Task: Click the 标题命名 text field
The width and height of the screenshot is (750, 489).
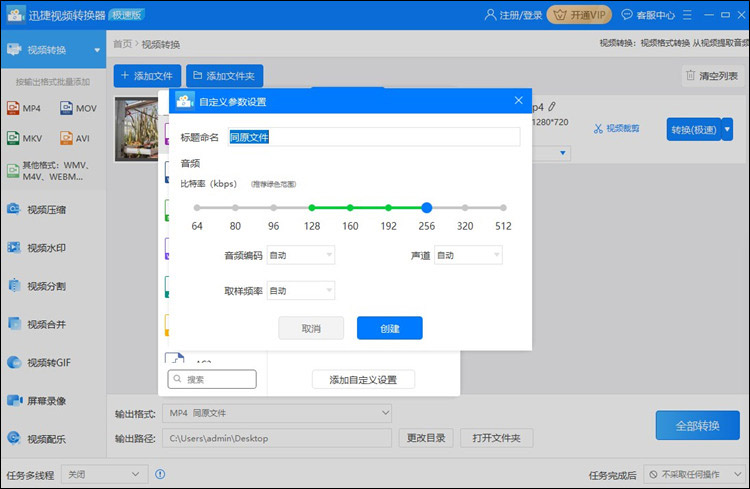Action: click(374, 137)
